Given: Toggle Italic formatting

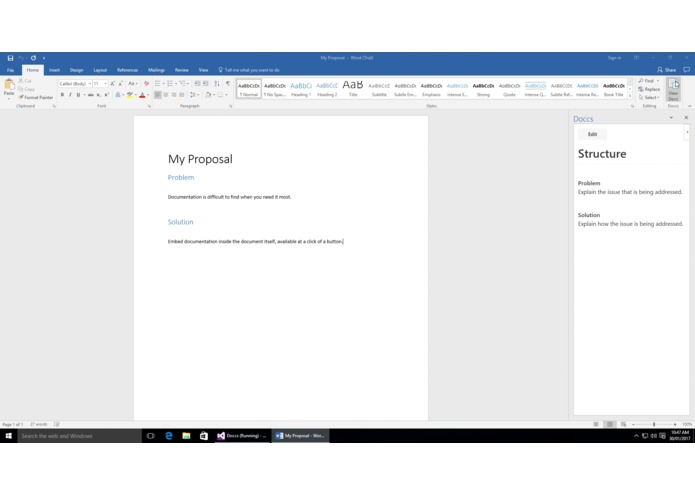Looking at the screenshot, I should tap(70, 95).
